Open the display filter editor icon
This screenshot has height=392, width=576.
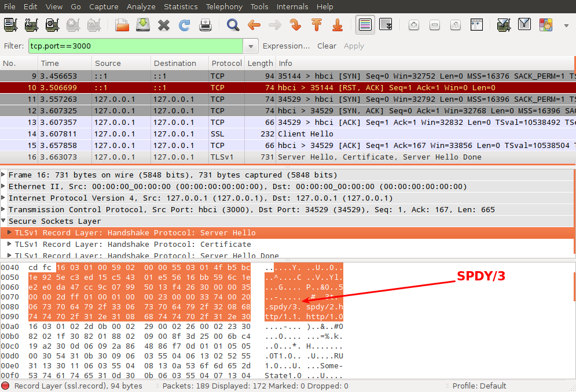coord(523,24)
